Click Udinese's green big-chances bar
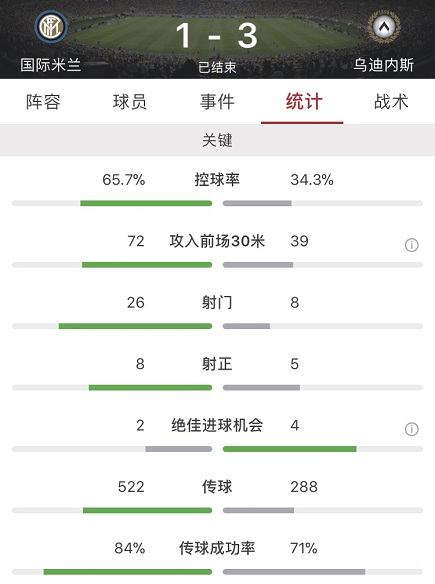 (x=289, y=449)
